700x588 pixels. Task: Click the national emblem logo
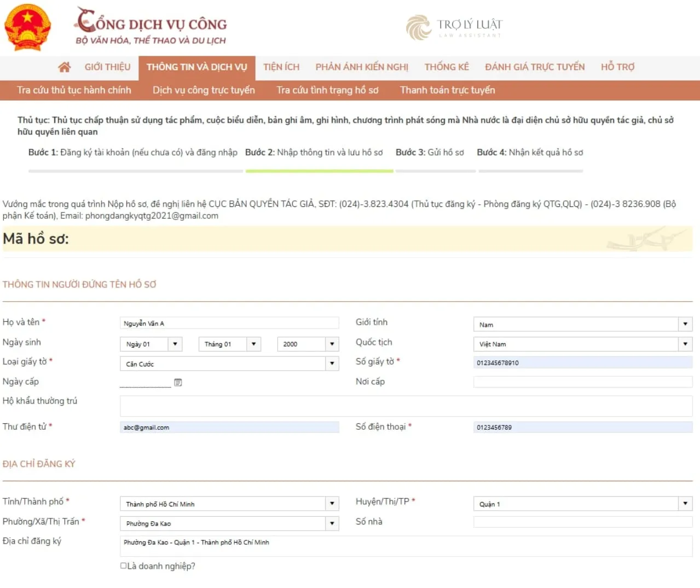pyautogui.click(x=27, y=27)
